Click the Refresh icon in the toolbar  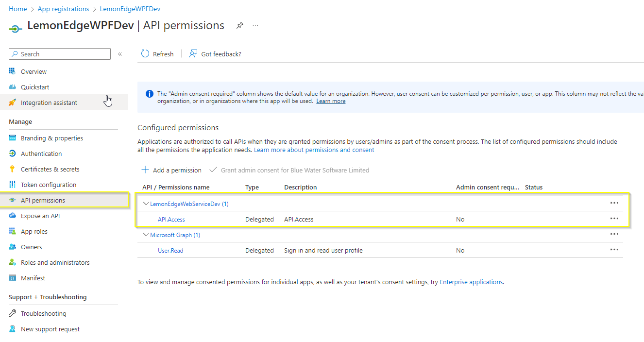pos(145,53)
